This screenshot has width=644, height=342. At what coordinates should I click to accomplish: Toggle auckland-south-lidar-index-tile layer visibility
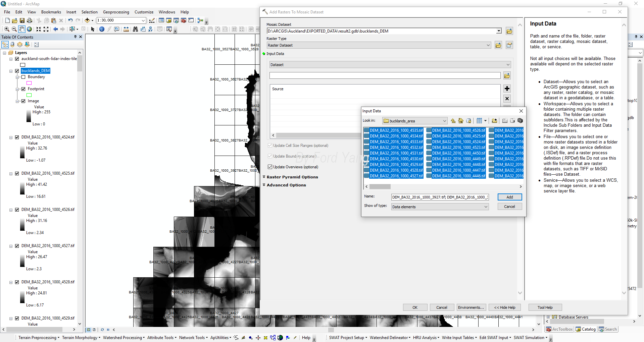point(17,59)
